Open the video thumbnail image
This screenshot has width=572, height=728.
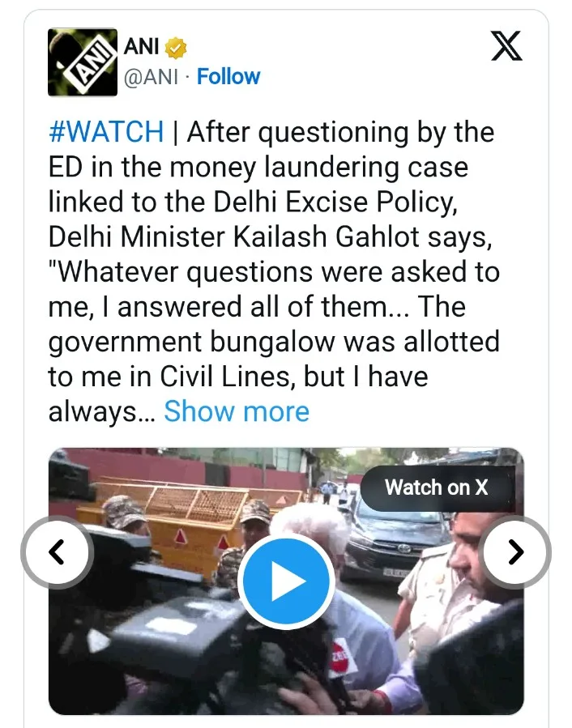pos(286,581)
